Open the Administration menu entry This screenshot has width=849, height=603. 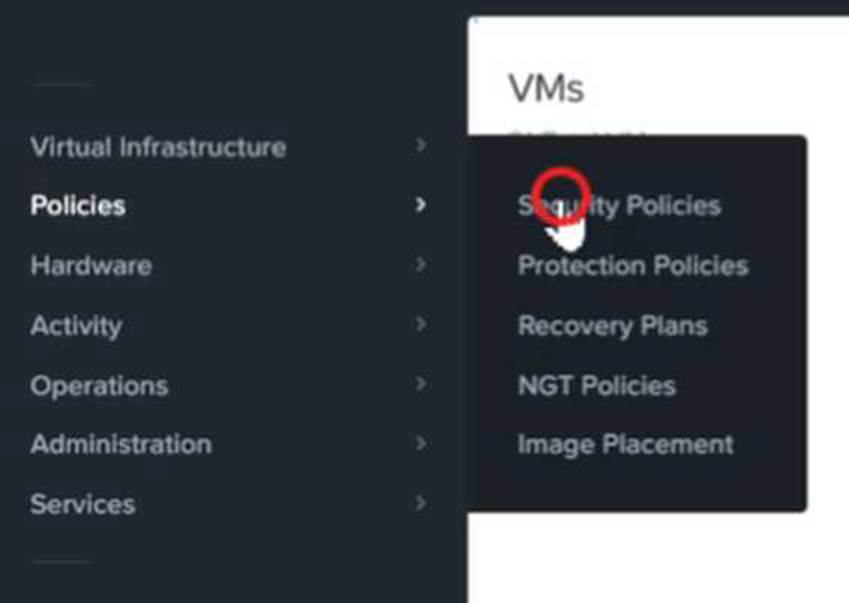(121, 445)
